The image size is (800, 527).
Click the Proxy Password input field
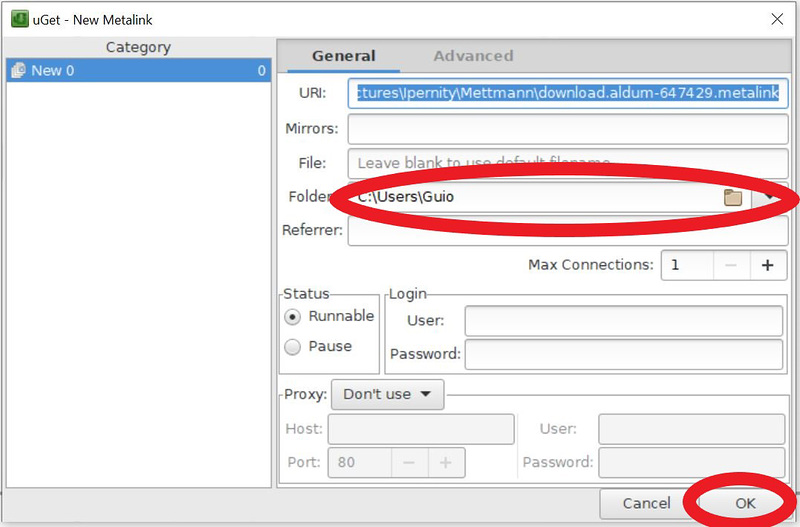click(691, 463)
